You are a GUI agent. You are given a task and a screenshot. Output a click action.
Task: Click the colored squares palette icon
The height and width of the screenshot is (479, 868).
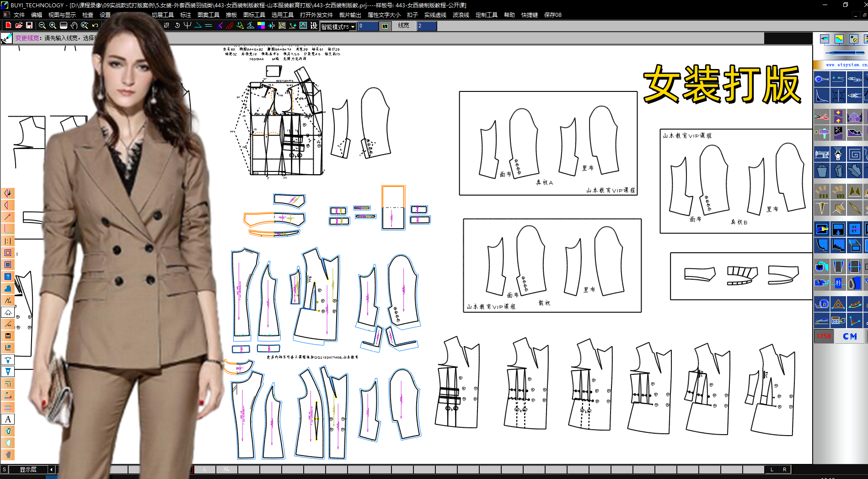tap(261, 26)
